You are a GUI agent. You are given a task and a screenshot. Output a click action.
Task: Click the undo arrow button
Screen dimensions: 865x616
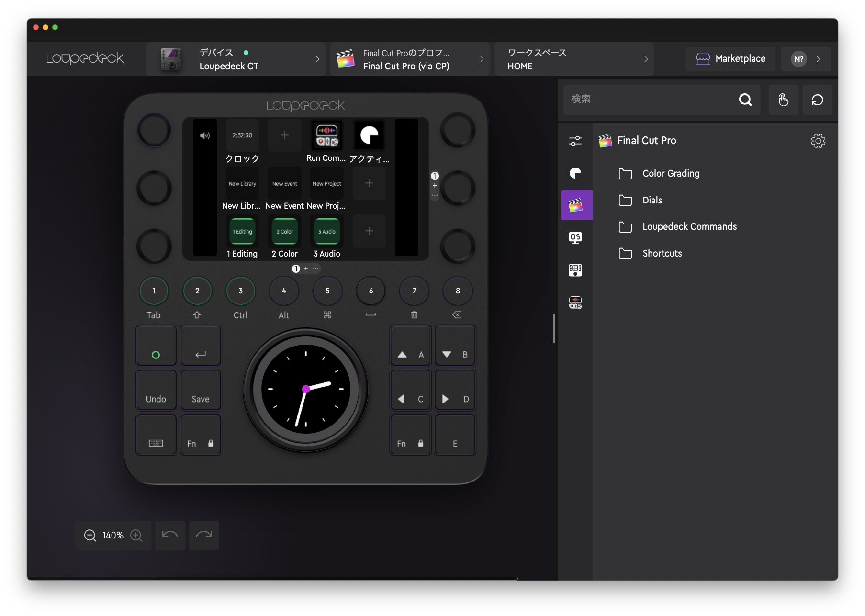(x=170, y=535)
